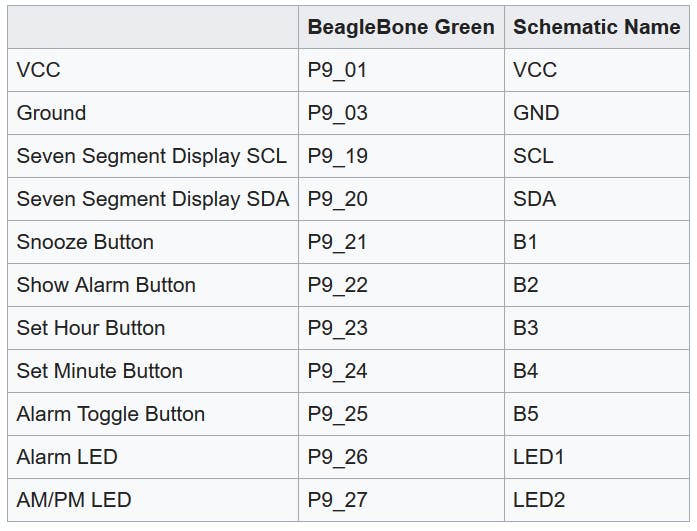Select the Alarm Toggle Button cell
Viewport: 697px width, 531px height.
click(x=152, y=414)
